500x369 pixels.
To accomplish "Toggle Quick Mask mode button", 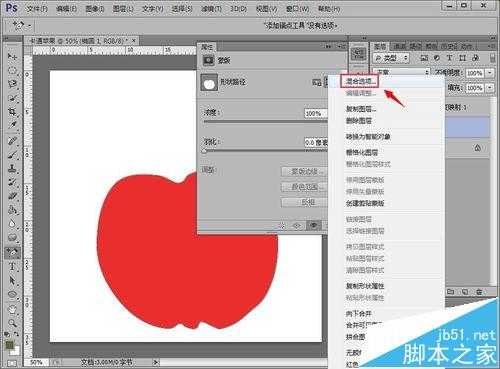I will [12, 363].
